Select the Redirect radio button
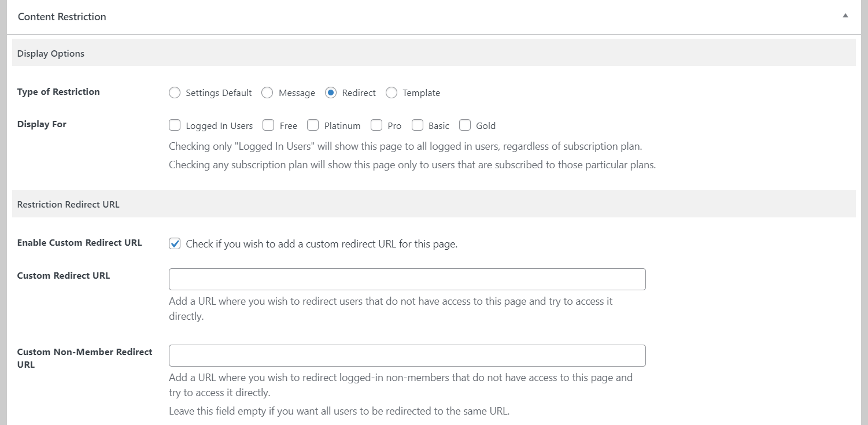The width and height of the screenshot is (868, 425). [331, 93]
